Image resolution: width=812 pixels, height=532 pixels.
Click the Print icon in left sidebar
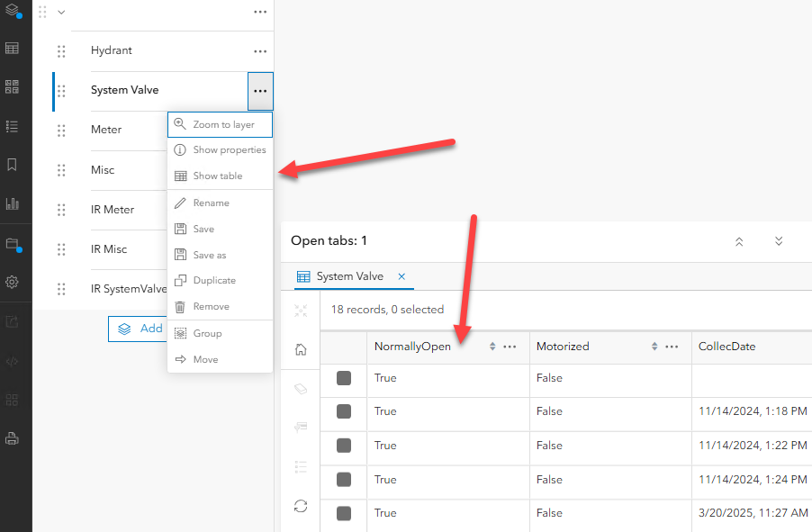coord(13,438)
